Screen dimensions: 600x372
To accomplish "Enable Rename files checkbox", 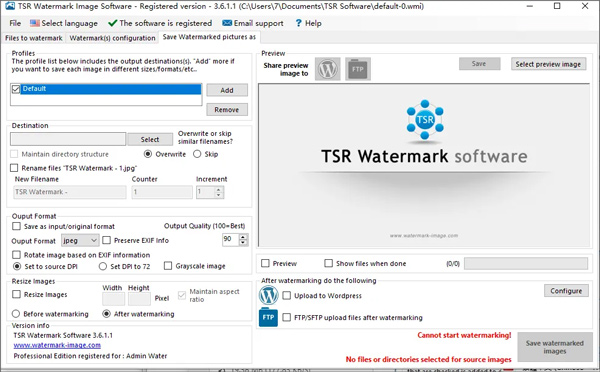I will [x=14, y=168].
